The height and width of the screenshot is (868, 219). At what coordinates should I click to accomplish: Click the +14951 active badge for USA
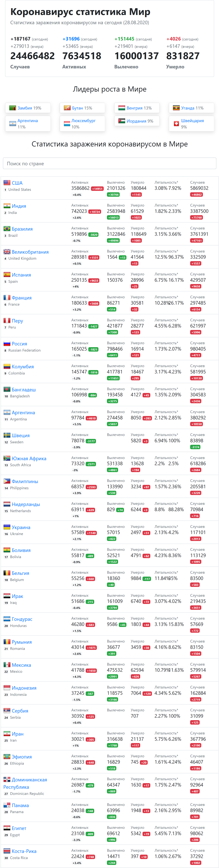97,189
